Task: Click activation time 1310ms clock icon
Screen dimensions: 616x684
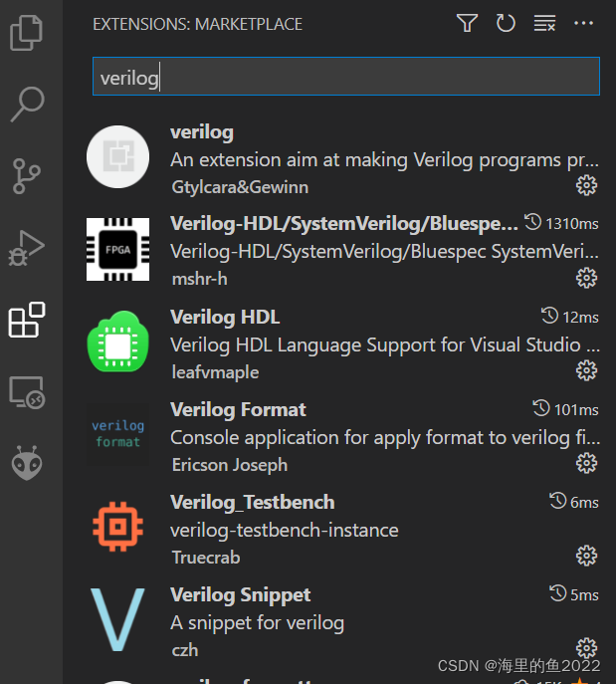Action: (x=532, y=222)
